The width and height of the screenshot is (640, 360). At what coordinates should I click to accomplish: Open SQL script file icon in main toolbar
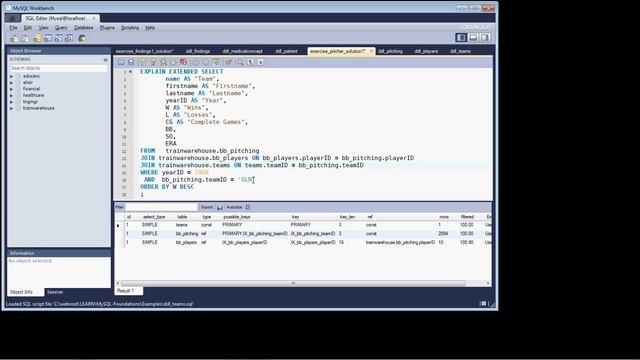click(x=25, y=38)
